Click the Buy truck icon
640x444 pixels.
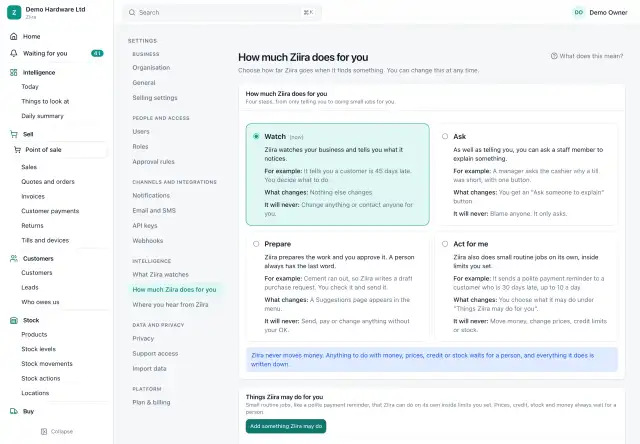(x=13, y=411)
